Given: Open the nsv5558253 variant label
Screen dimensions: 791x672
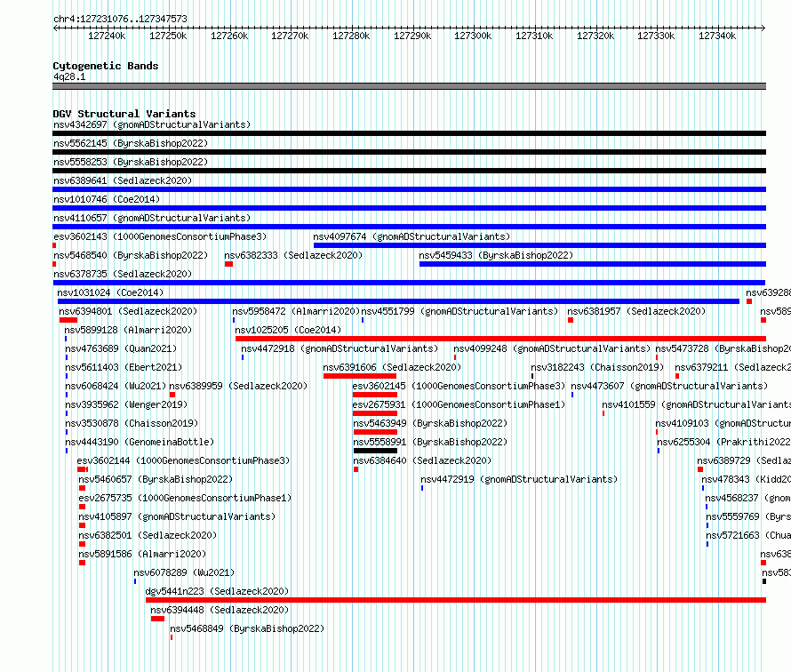Looking at the screenshot, I should click(x=131, y=162).
